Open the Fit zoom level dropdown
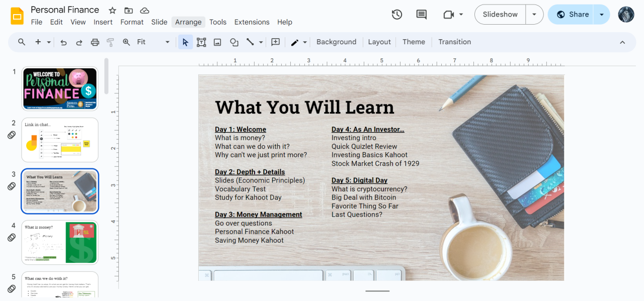The width and height of the screenshot is (644, 301). [154, 42]
